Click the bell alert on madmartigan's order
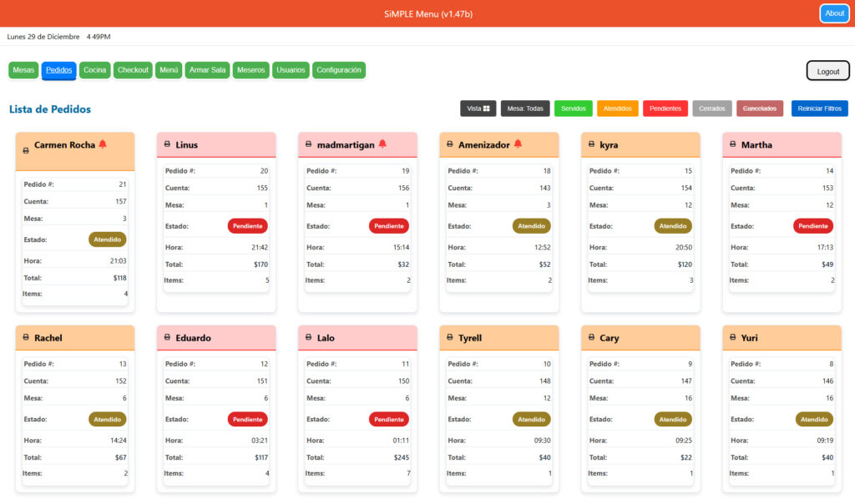The height and width of the screenshot is (504, 855). [x=382, y=144]
